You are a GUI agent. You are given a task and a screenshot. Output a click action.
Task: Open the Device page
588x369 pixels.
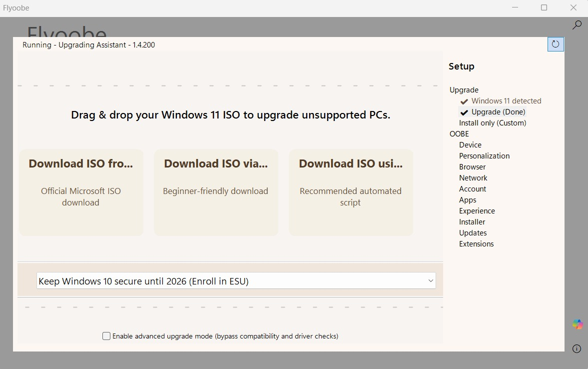(470, 145)
